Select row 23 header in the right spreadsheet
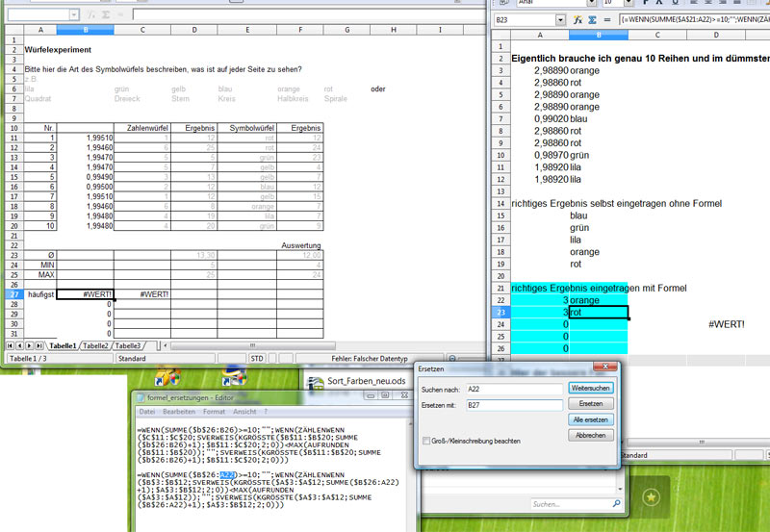Image resolution: width=770 pixels, height=532 pixels. (500, 312)
